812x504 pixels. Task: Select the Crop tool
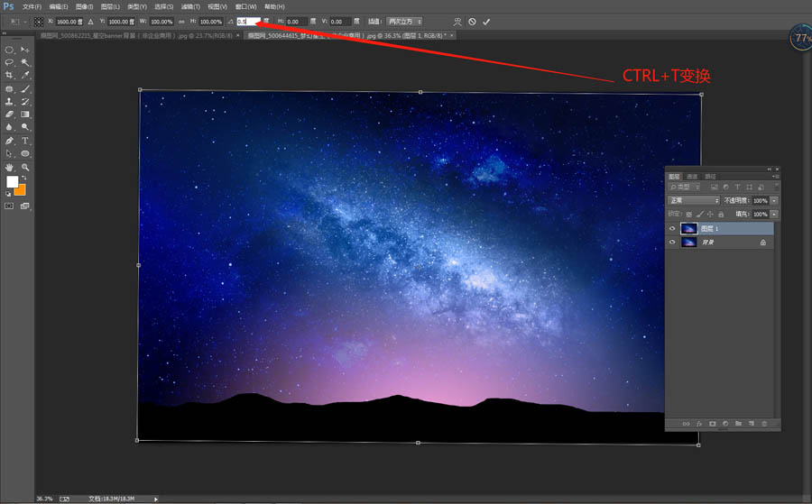pos(9,76)
